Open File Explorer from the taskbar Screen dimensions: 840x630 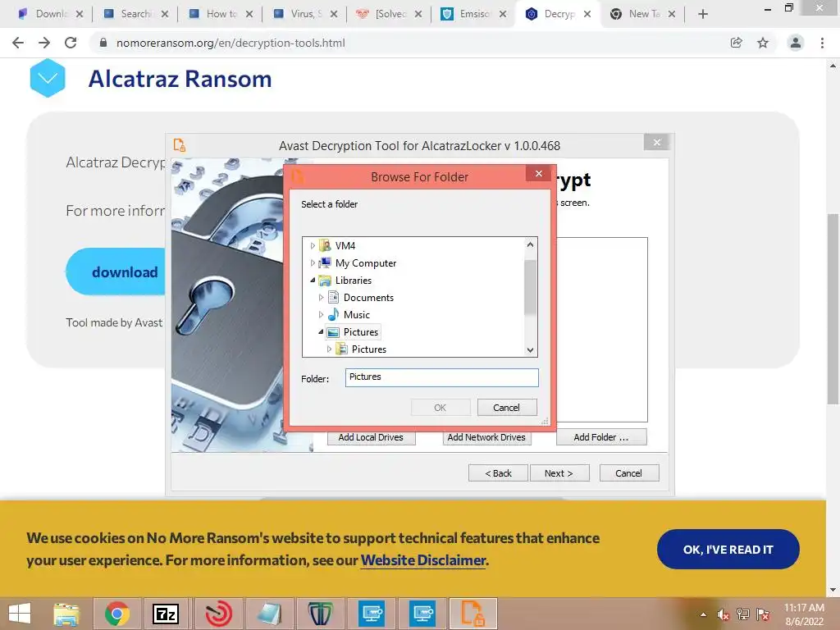(x=66, y=614)
